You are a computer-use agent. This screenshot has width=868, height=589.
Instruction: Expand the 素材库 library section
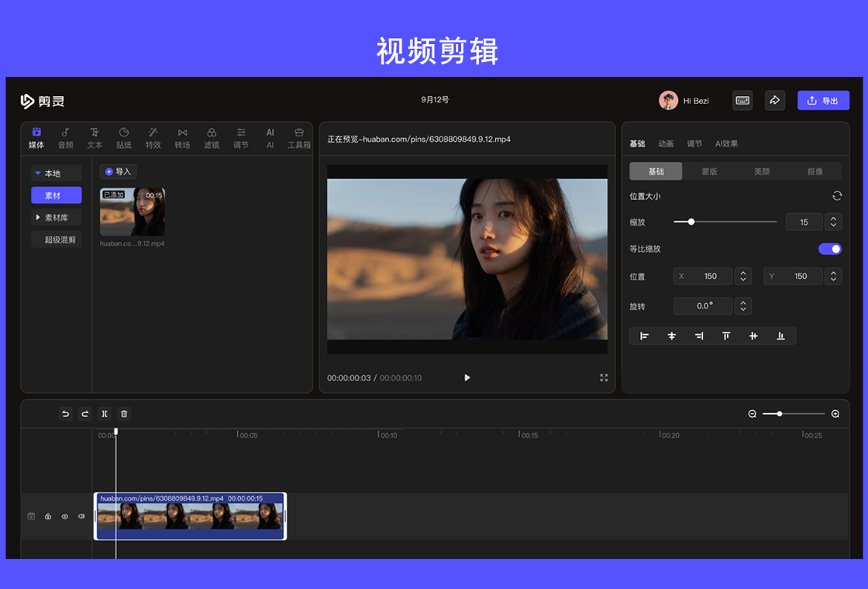tap(56, 217)
